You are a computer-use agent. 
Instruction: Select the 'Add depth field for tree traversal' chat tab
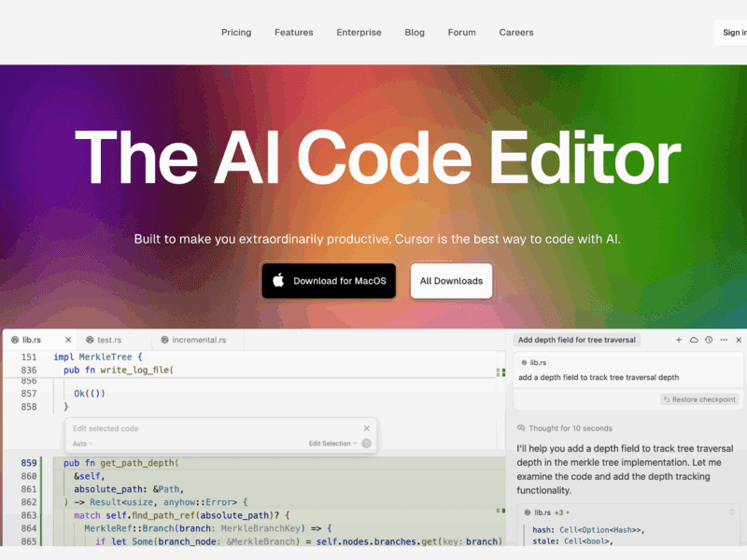[x=576, y=340]
